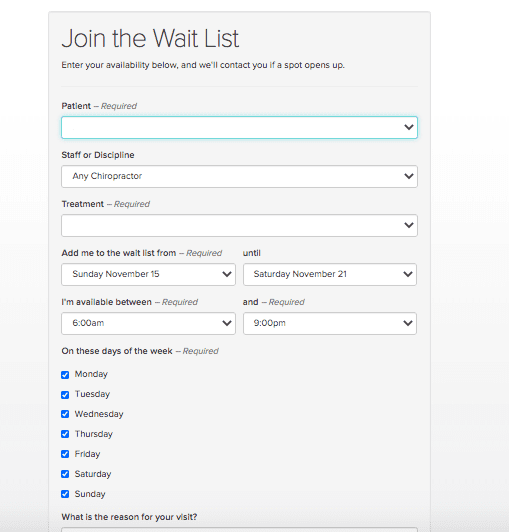Screen dimensions: 509x532
Task: Select the 9:00pm end time dropdown
Action: coord(330,323)
